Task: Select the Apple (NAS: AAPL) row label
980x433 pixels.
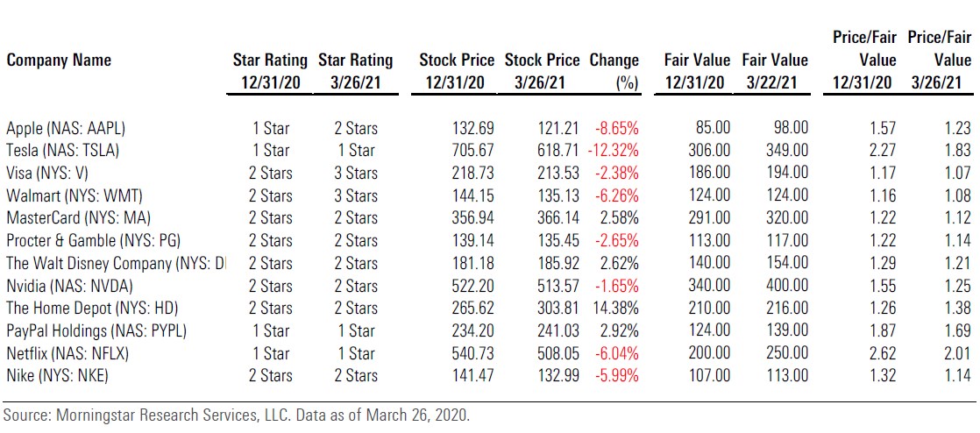Action: point(67,128)
